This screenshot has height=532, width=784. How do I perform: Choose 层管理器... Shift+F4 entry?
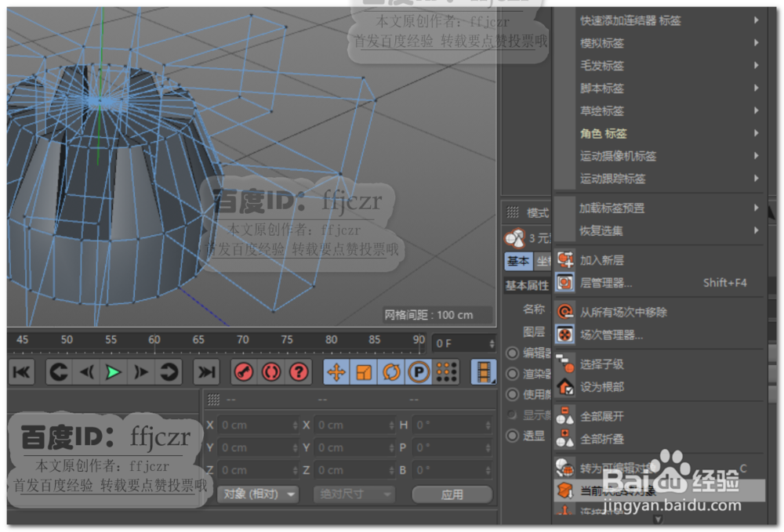coord(660,283)
